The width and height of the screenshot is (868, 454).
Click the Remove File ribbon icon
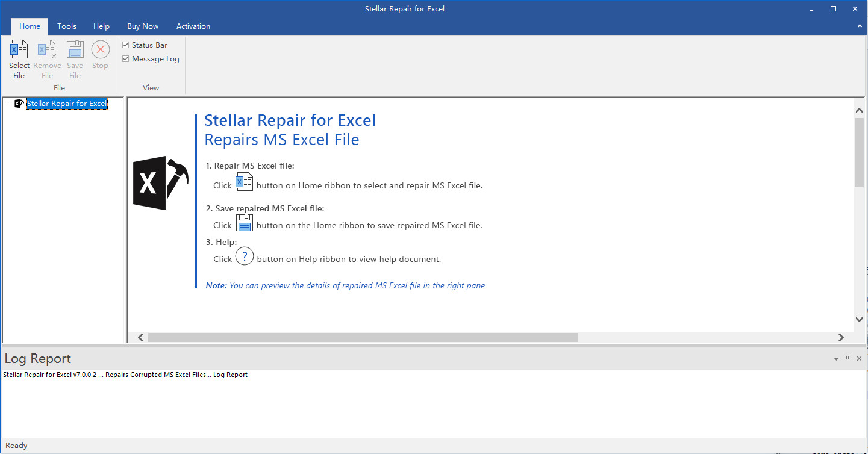[x=47, y=49]
